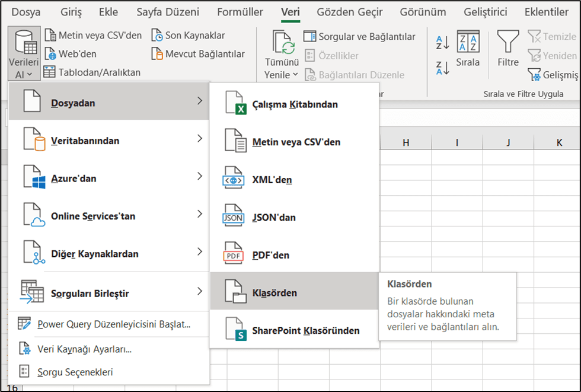
Task: Open Veri Kaynağı Ayarları
Action: tap(109, 349)
